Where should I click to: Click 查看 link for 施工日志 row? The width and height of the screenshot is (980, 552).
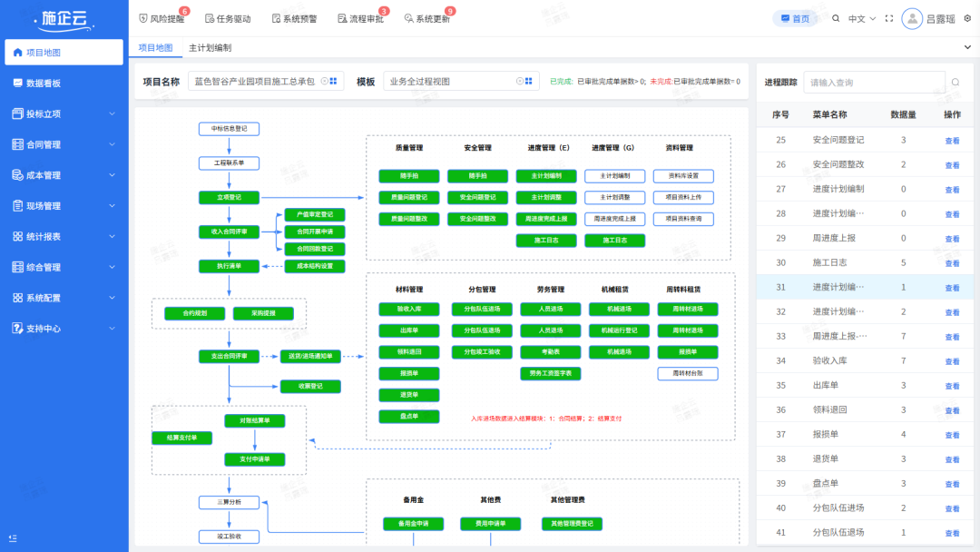point(952,263)
